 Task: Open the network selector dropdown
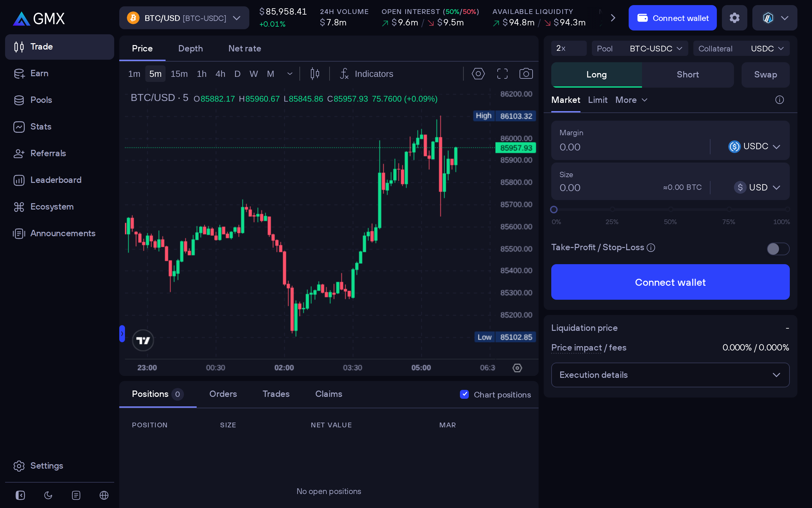[x=775, y=18]
